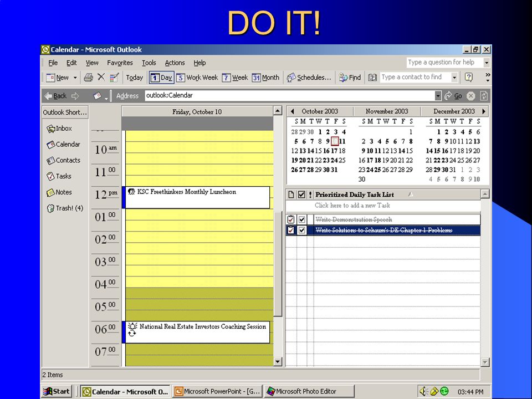The image size is (532, 399).
Task: Open the Tools menu
Action: (x=149, y=63)
